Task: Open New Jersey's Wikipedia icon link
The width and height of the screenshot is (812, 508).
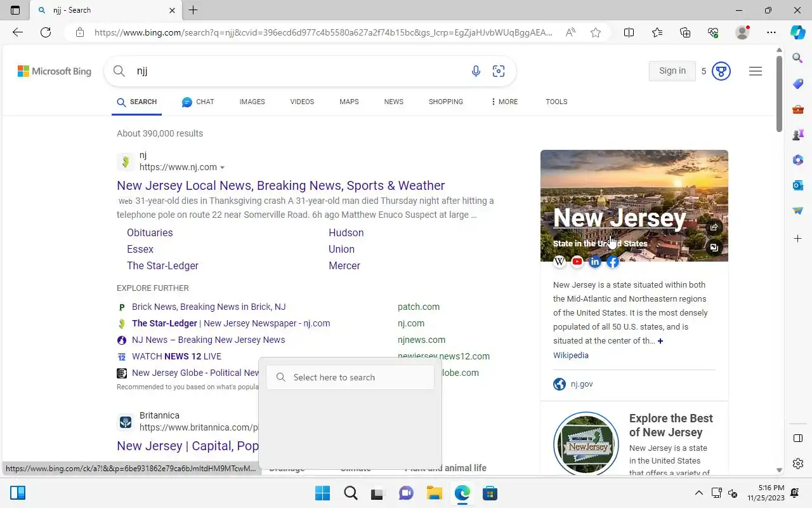Action: pyautogui.click(x=560, y=262)
